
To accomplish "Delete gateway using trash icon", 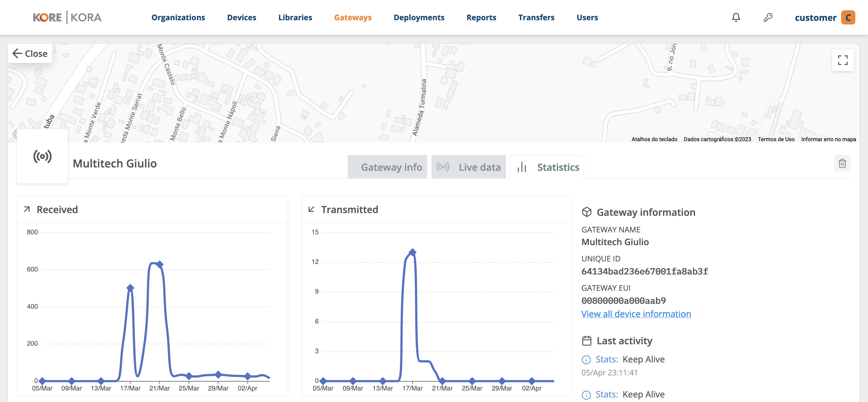I will [x=842, y=164].
